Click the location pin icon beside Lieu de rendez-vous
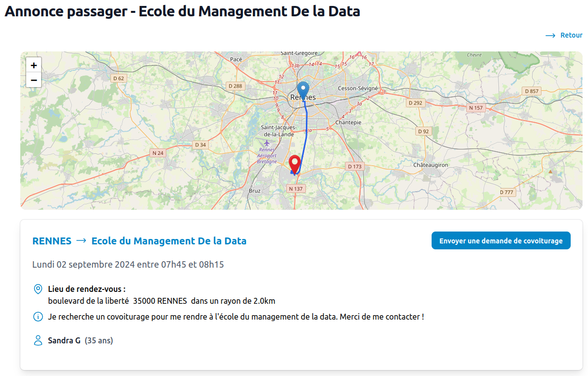588x376 pixels. coord(38,289)
